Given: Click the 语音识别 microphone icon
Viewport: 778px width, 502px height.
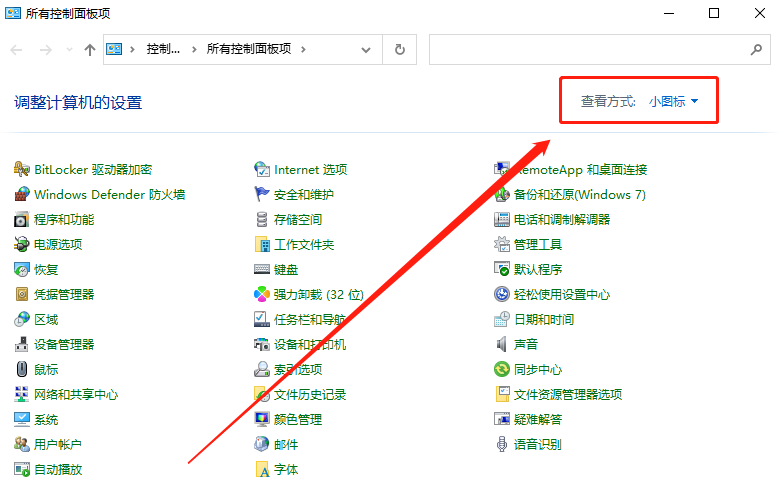Looking at the screenshot, I should coord(502,445).
